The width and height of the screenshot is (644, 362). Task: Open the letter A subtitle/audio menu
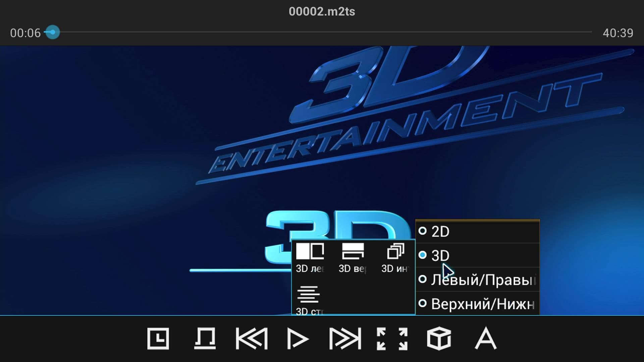click(x=485, y=339)
